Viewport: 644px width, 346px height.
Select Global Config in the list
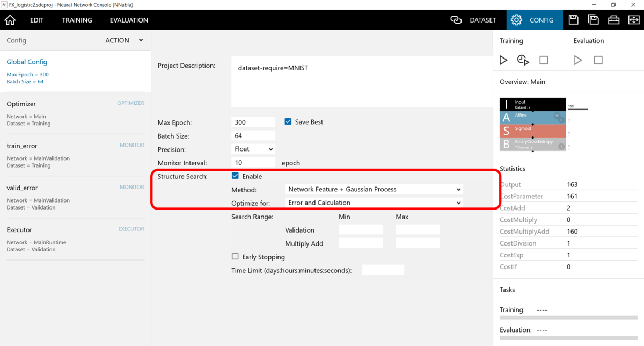[x=75, y=71]
